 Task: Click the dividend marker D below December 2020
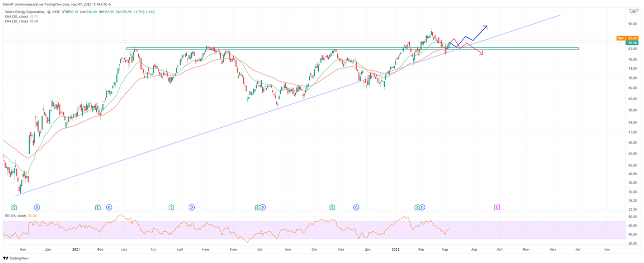click(x=37, y=207)
